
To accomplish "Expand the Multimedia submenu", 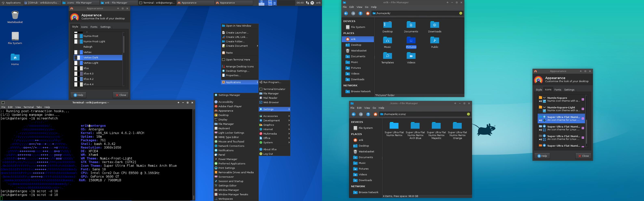I will click(274, 134).
